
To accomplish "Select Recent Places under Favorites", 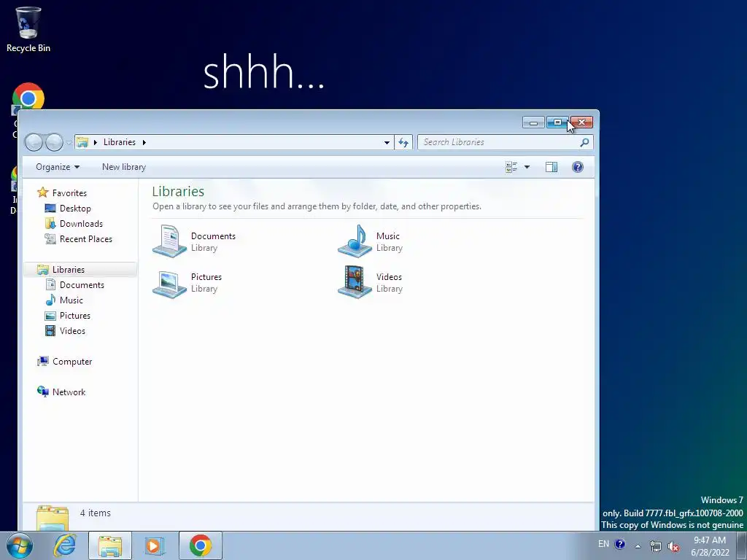I will click(86, 239).
